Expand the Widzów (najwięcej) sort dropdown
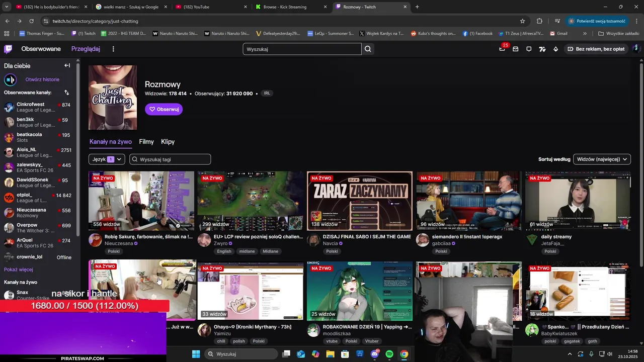 [602, 159]
